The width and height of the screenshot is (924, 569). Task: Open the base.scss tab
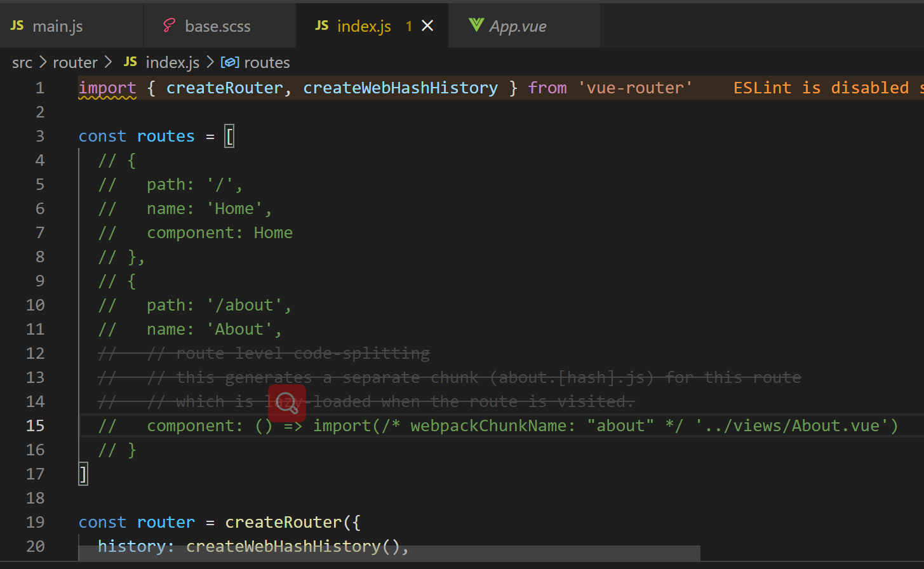click(220, 26)
